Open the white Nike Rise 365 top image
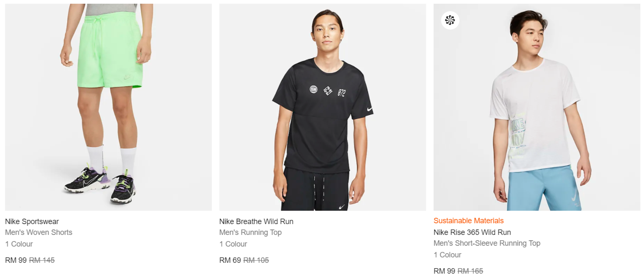644x277 pixels. tap(536, 107)
